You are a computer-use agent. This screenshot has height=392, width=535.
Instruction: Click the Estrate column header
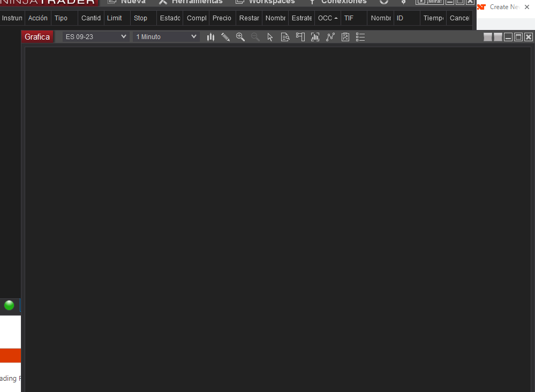click(x=302, y=18)
